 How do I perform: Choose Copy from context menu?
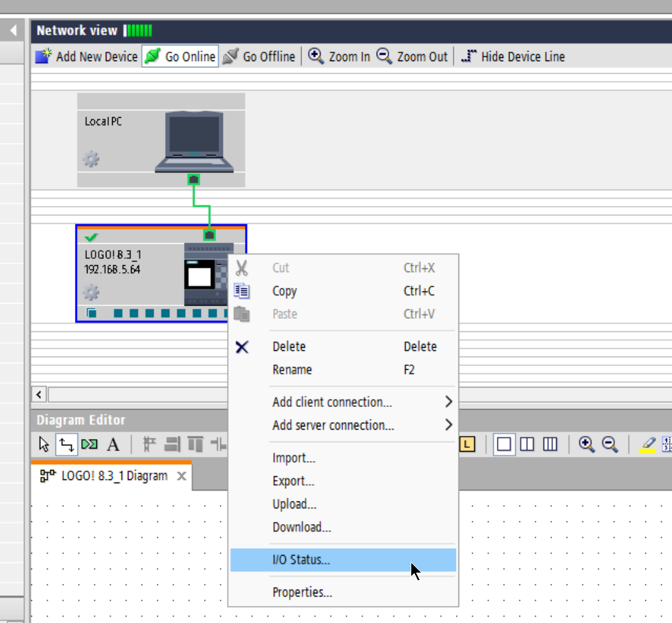pos(343,291)
